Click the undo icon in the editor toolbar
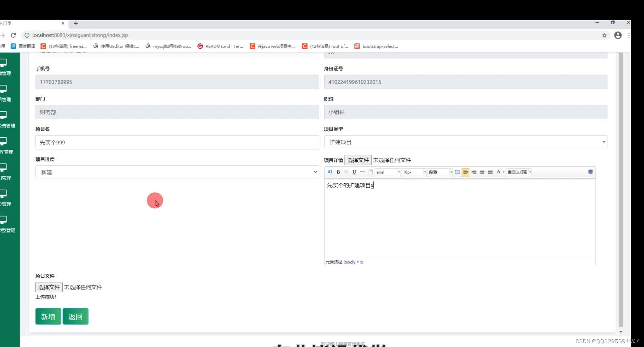This screenshot has height=347, width=644. tap(330, 172)
